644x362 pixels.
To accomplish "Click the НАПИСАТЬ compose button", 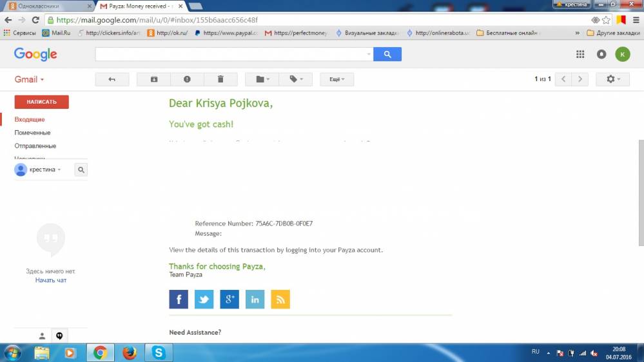I will (41, 102).
